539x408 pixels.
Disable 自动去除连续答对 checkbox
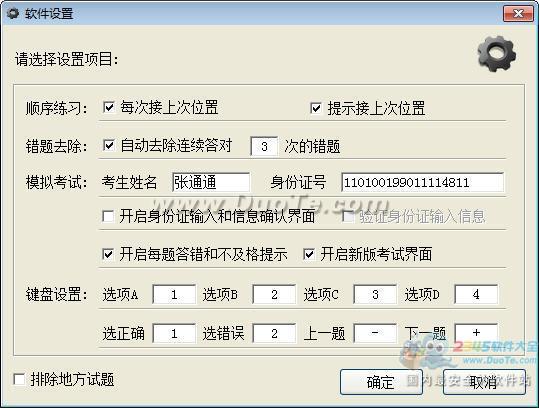click(109, 145)
